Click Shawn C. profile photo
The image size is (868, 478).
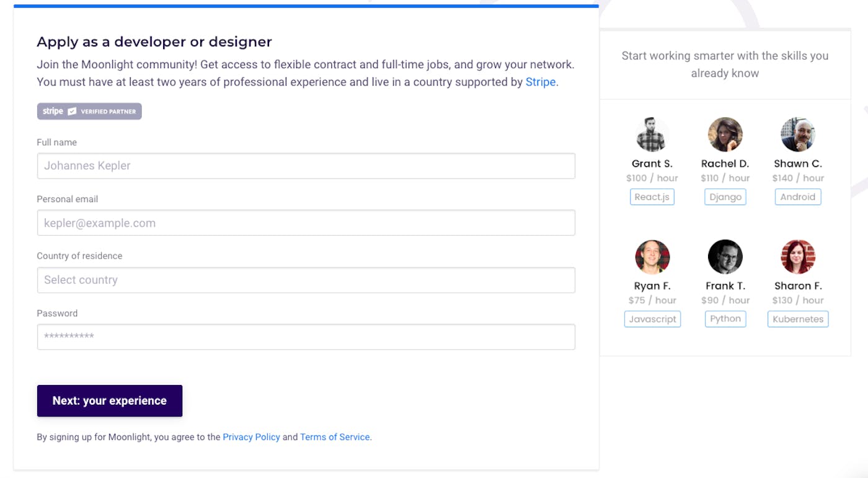(798, 135)
